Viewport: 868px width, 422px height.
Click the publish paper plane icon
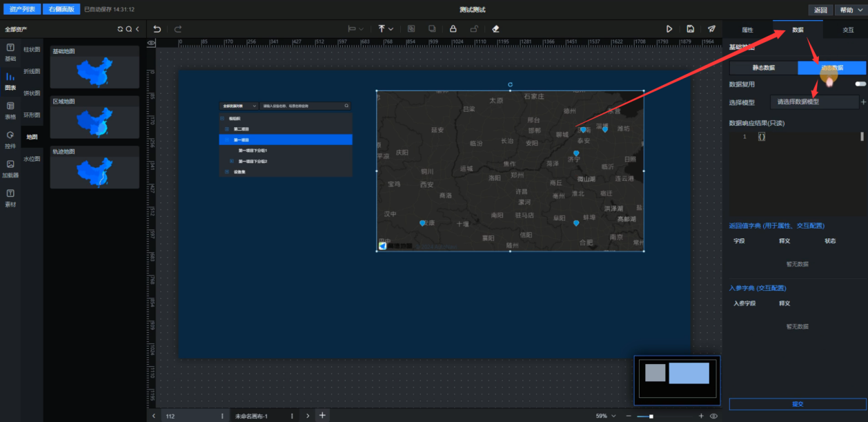point(711,29)
